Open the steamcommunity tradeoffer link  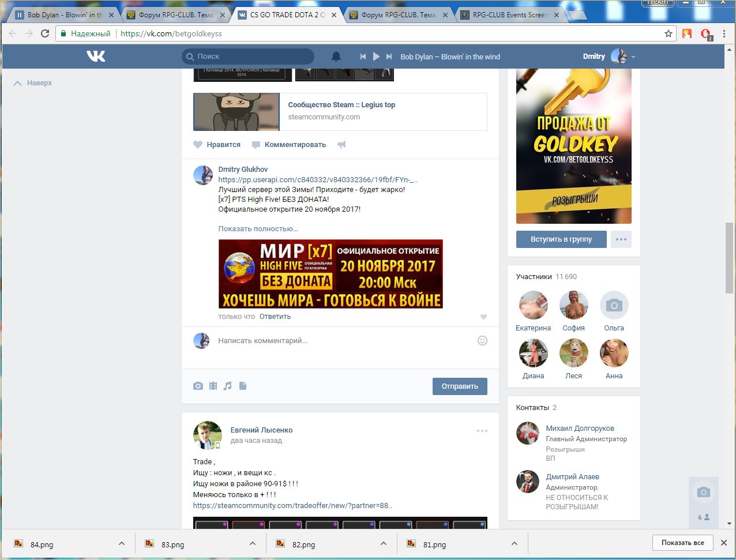pyautogui.click(x=292, y=505)
